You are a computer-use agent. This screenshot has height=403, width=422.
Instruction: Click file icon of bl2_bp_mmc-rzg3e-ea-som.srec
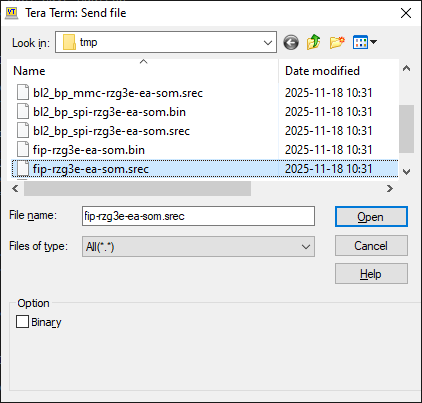(x=23, y=92)
